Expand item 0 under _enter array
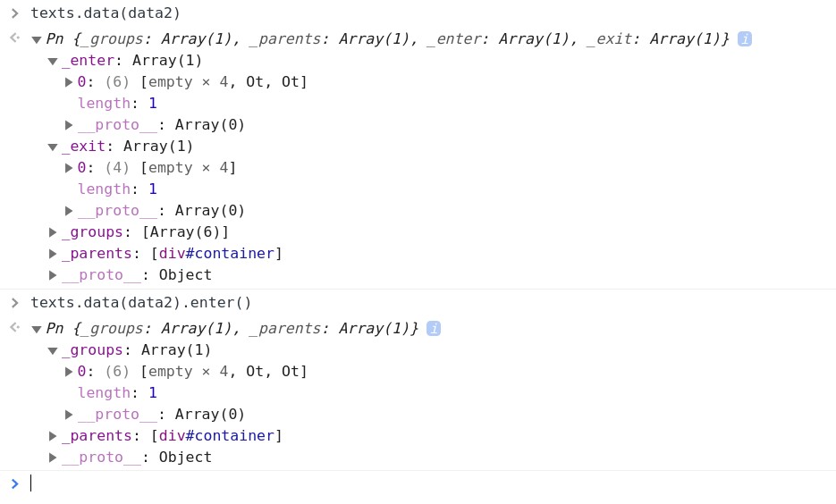This screenshot has width=836, height=504. coord(69,82)
